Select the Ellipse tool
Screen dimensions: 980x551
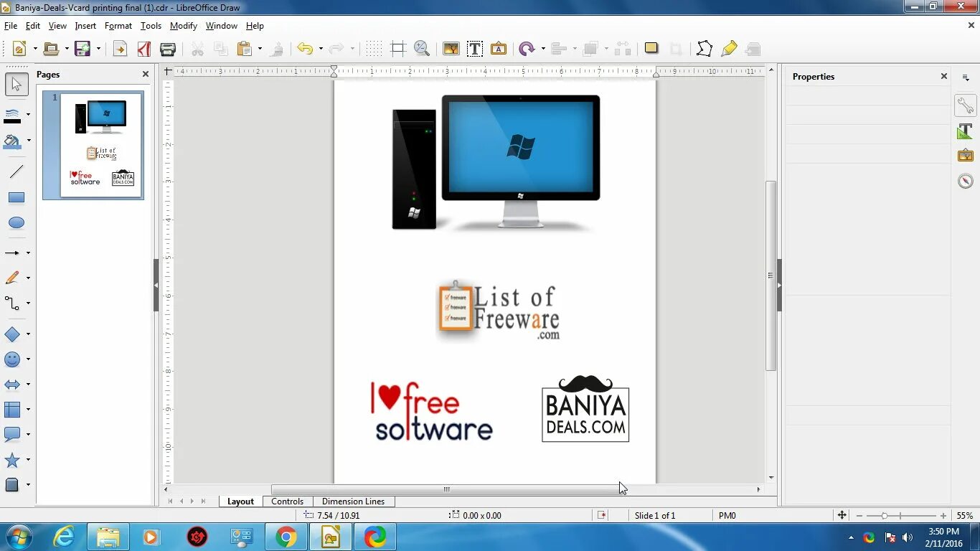coord(17,222)
